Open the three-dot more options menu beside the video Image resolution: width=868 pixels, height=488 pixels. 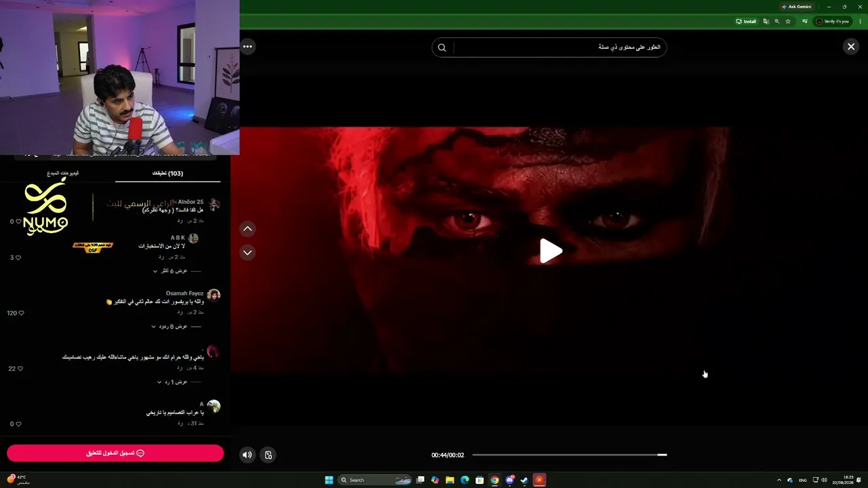point(248,47)
